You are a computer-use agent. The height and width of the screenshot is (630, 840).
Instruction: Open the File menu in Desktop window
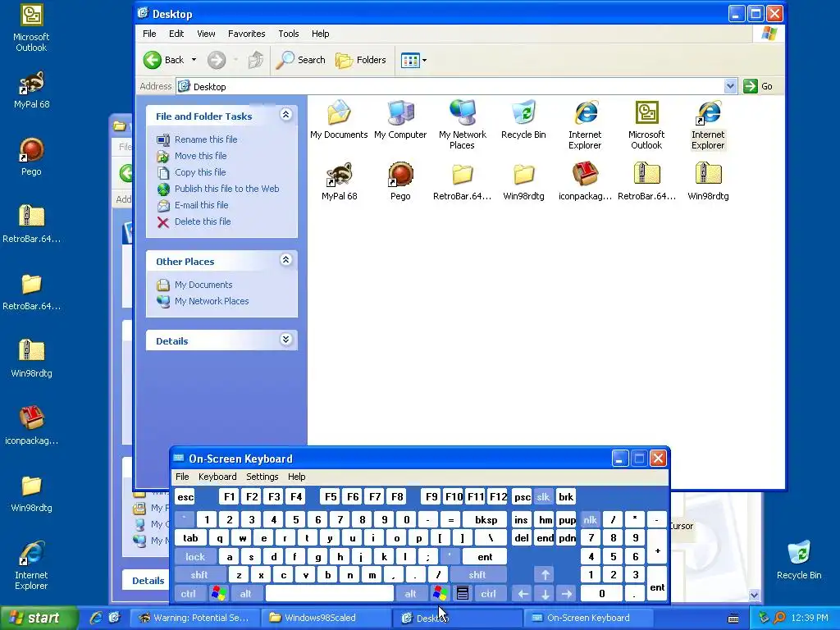tap(149, 34)
